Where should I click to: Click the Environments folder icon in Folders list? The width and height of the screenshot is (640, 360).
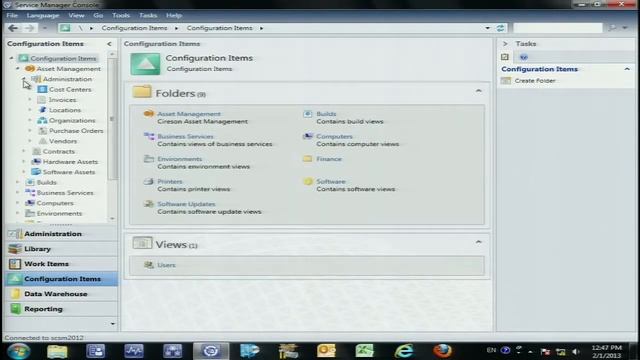(x=149, y=159)
